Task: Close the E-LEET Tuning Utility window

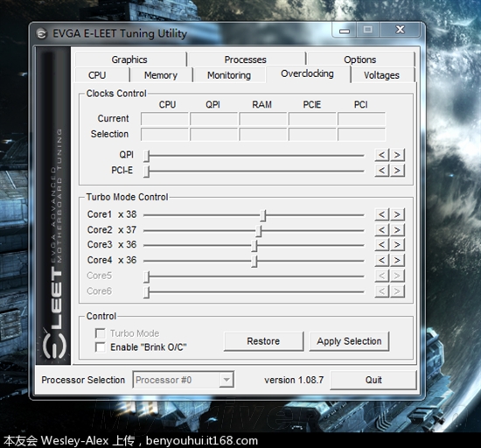Action: pyautogui.click(x=401, y=30)
